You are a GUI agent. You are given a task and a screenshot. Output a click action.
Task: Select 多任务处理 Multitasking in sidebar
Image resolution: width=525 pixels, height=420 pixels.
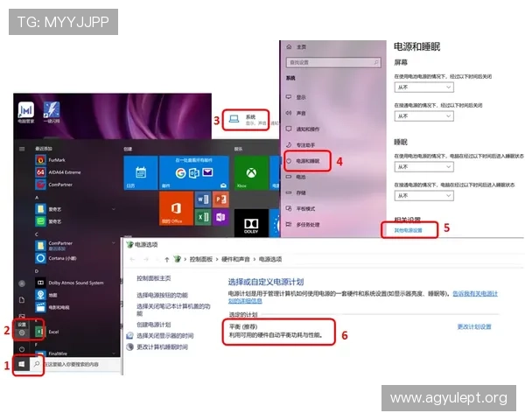pos(303,224)
